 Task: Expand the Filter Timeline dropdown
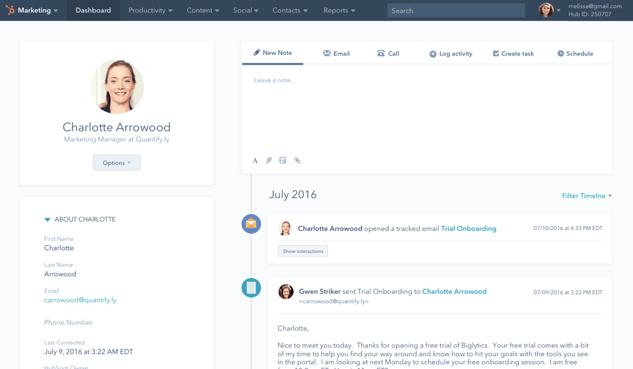[x=587, y=196]
